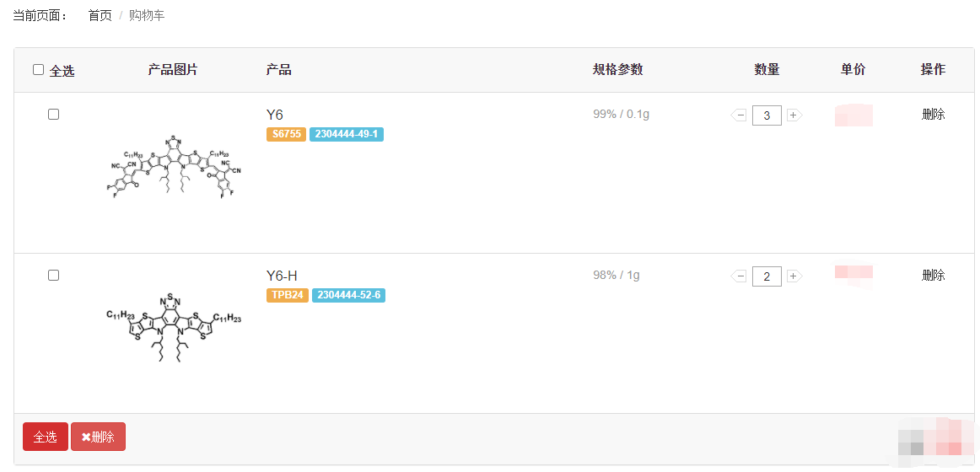
Task: Click the Y6 molecular structure image
Action: coord(173,166)
